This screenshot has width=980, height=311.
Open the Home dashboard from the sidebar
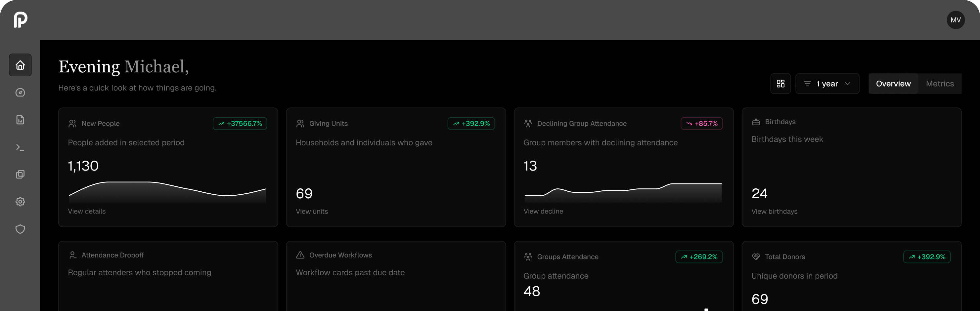pyautogui.click(x=20, y=65)
